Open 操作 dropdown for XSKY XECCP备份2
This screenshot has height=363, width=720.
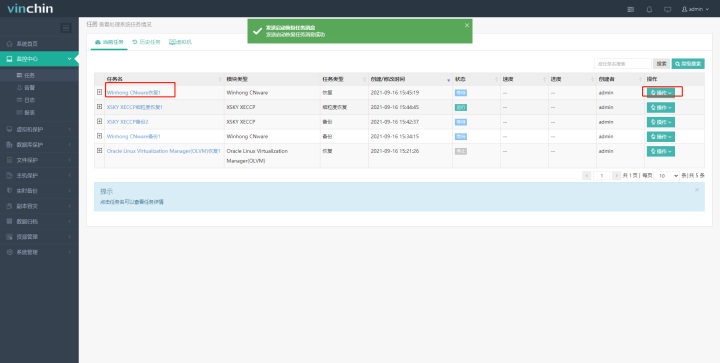[x=661, y=122]
